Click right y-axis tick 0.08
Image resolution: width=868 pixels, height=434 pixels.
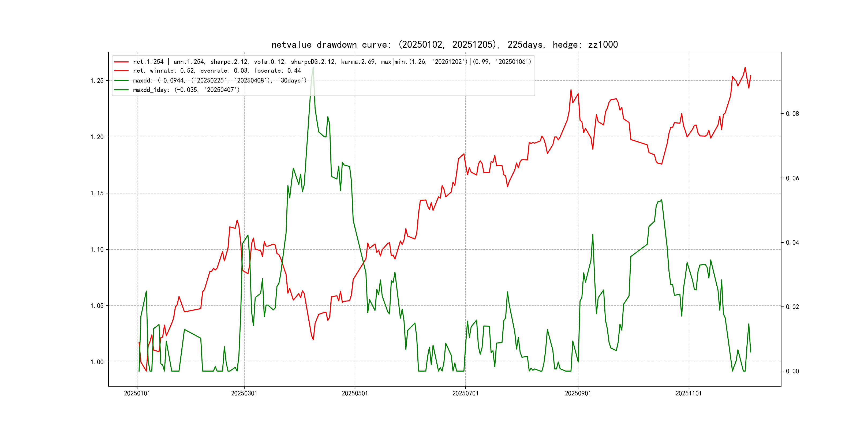point(792,114)
